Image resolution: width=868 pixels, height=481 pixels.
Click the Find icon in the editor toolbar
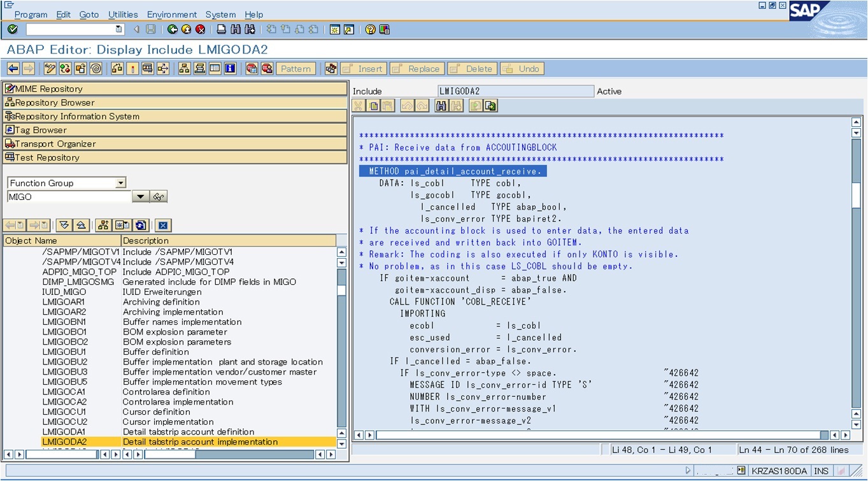442,106
